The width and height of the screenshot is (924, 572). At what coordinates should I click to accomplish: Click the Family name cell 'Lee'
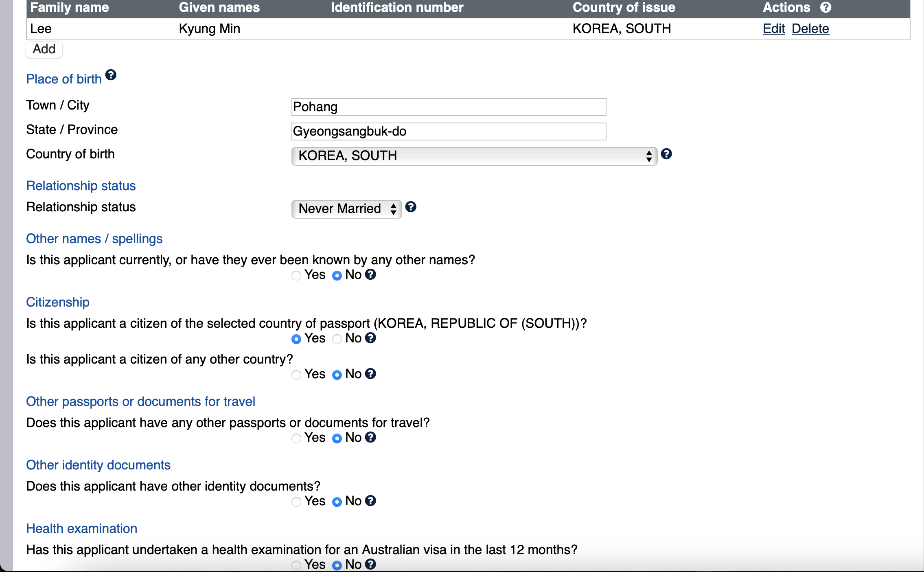(41, 28)
